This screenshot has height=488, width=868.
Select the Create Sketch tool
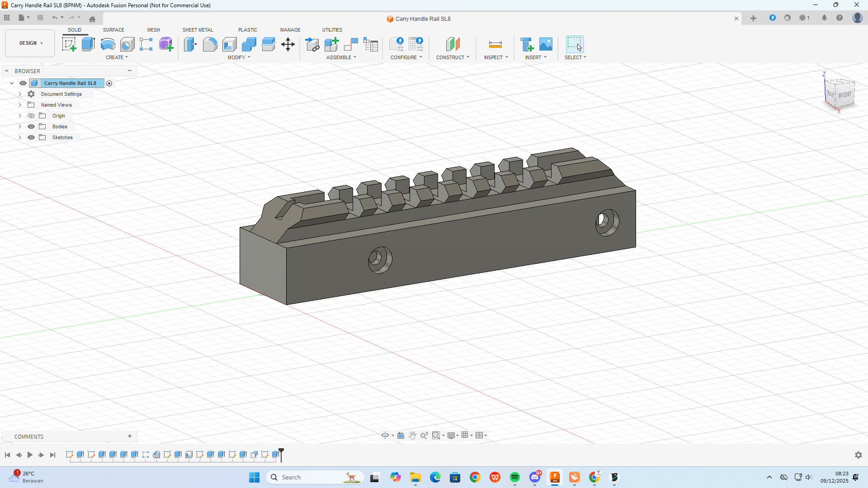coord(69,44)
